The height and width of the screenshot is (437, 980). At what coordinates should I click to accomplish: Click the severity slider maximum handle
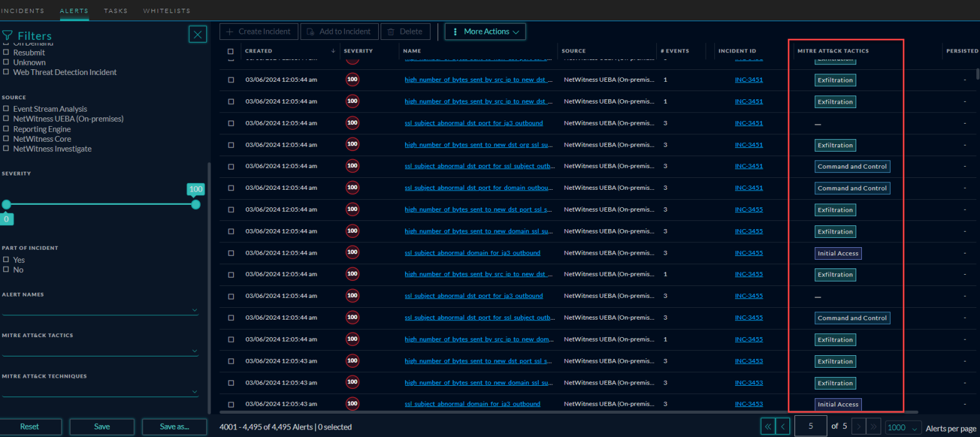tap(196, 205)
